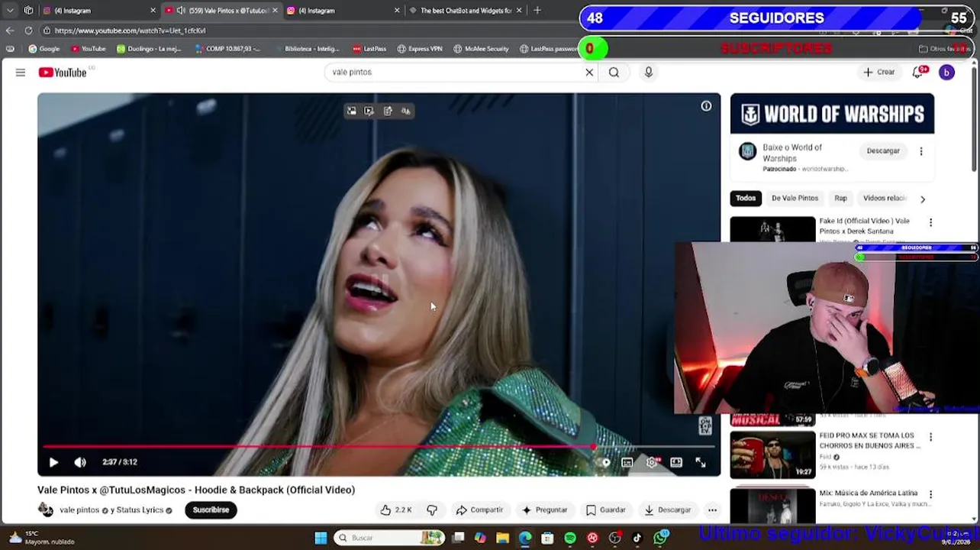Select the Rap filter chip

(x=840, y=199)
